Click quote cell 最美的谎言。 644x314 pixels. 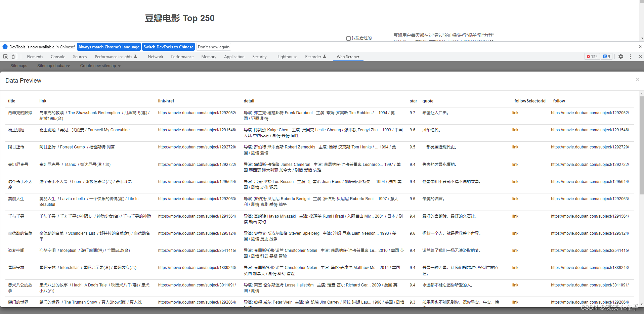434,199
